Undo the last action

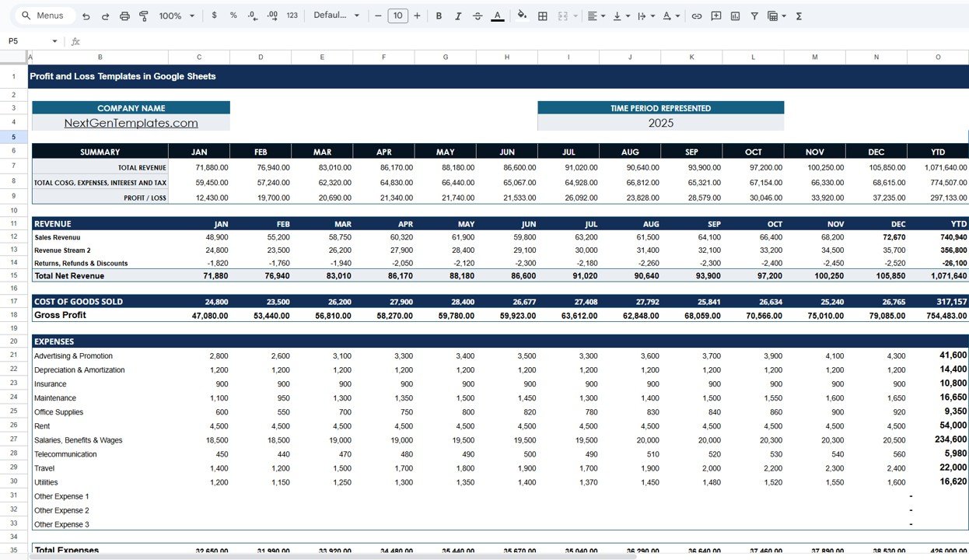[x=86, y=16]
